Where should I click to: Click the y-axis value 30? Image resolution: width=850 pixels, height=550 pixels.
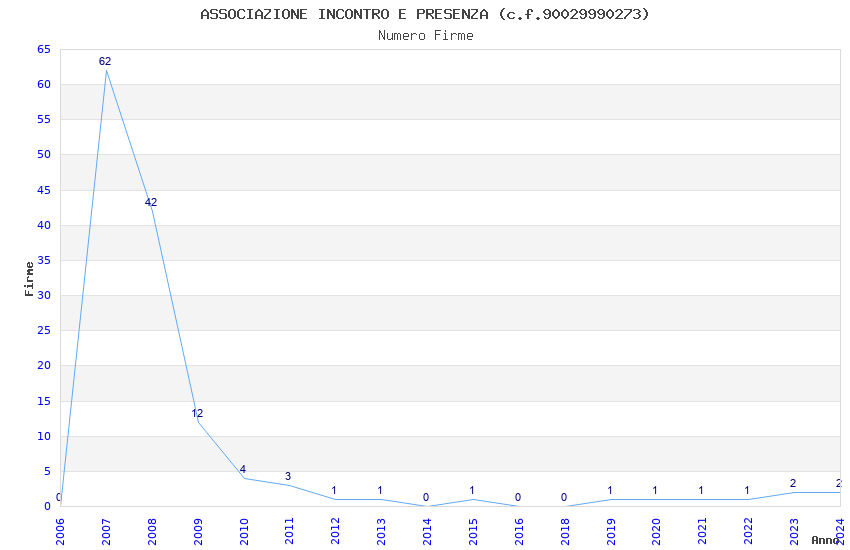tap(44, 295)
